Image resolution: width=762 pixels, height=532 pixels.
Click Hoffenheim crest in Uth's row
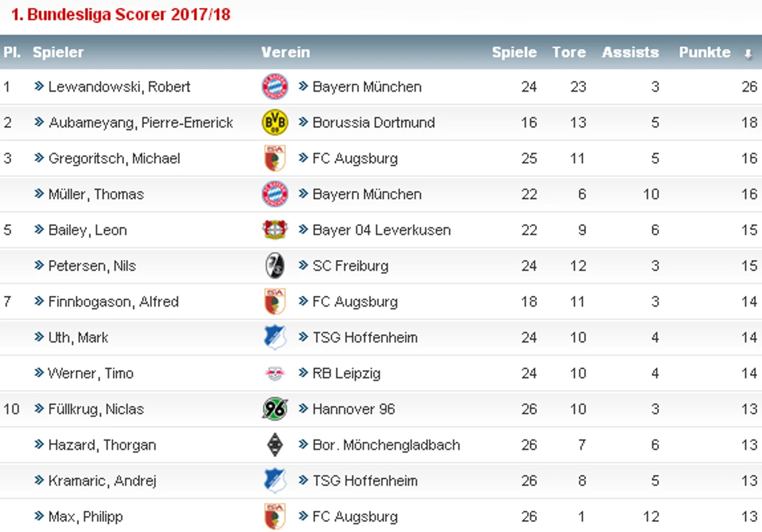pos(275,337)
